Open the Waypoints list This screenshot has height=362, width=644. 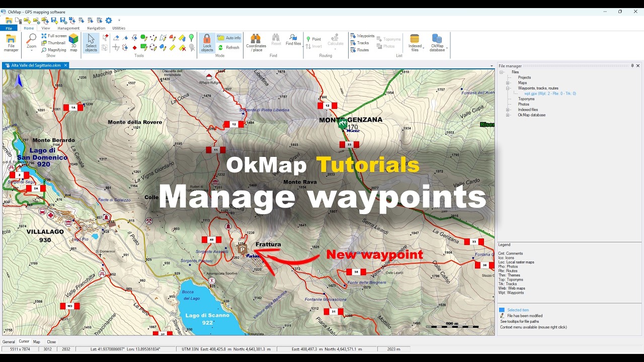(362, 36)
